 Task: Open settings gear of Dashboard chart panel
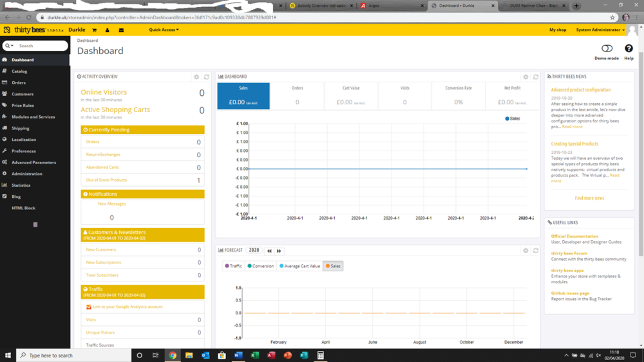[526, 77]
